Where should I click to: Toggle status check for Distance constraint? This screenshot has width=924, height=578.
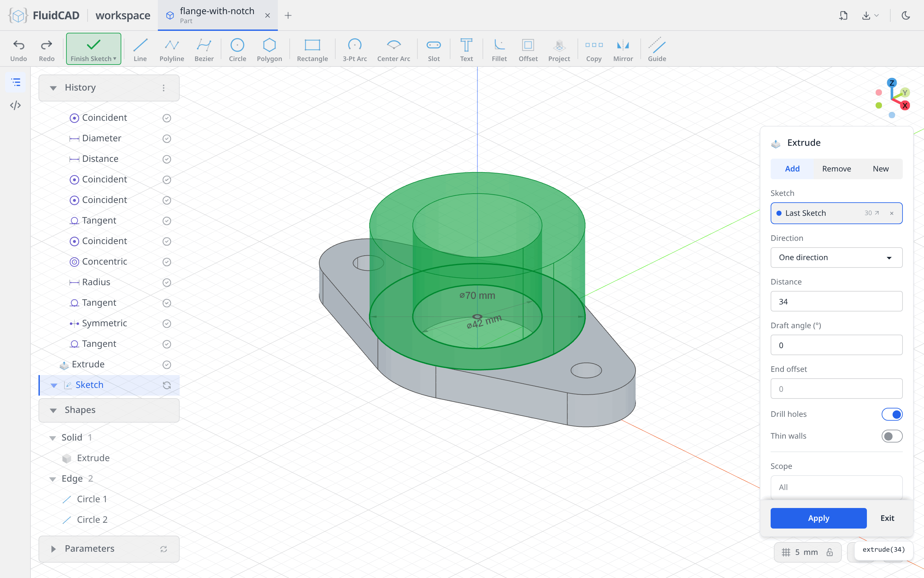tap(167, 159)
